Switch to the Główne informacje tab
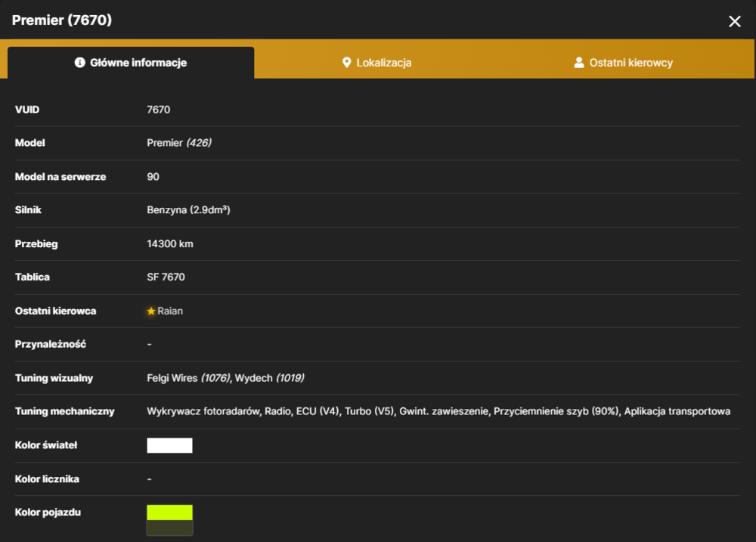 131,63
